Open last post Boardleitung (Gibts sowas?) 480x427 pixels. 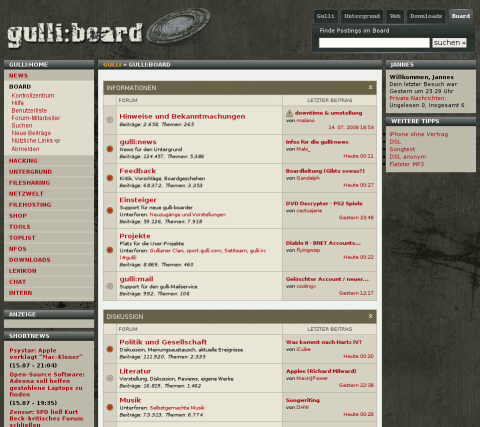pyautogui.click(x=325, y=171)
